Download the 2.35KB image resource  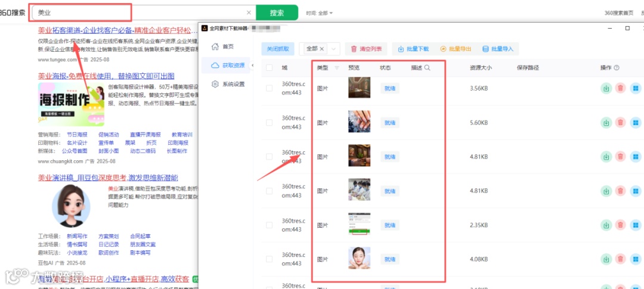(606, 225)
